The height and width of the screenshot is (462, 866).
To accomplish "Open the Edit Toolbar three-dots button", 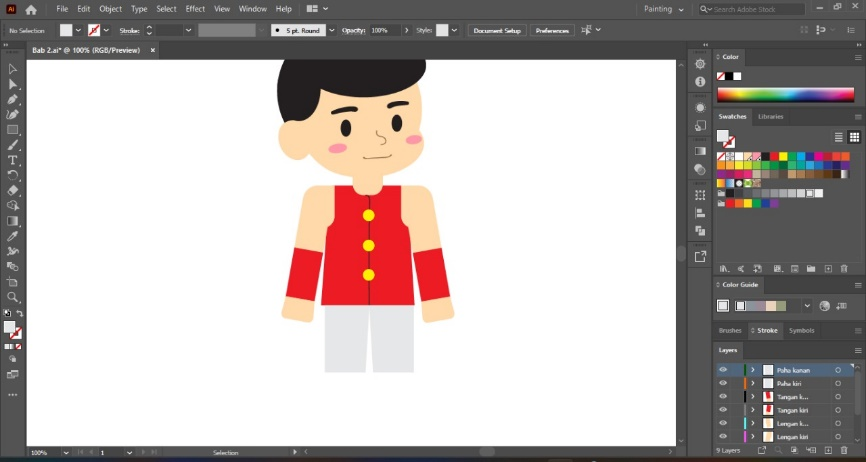I will [12, 395].
